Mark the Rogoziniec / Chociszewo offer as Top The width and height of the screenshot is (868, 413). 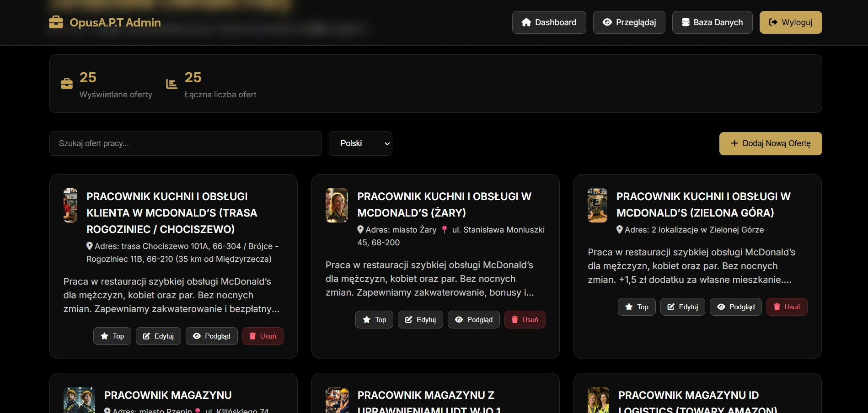pos(112,336)
